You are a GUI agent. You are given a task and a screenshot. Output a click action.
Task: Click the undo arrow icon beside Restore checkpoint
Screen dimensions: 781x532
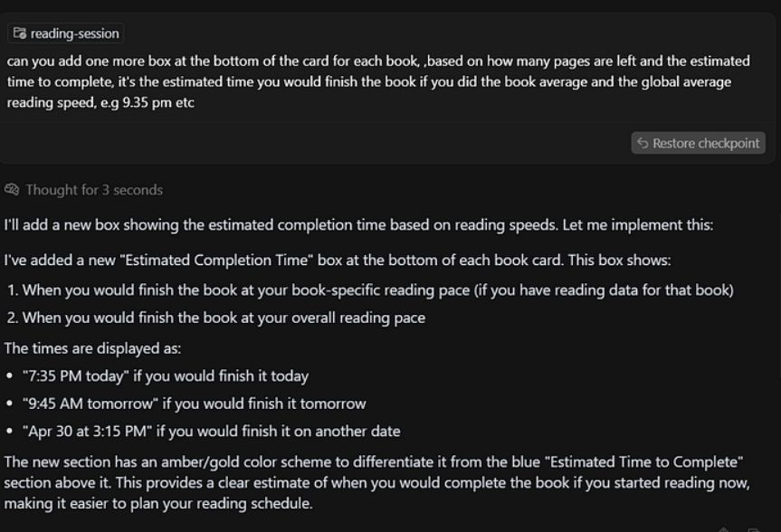click(x=643, y=143)
